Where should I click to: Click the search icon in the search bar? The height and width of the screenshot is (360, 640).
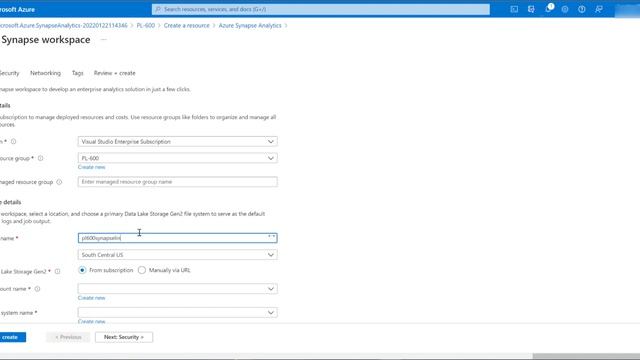coord(158,9)
